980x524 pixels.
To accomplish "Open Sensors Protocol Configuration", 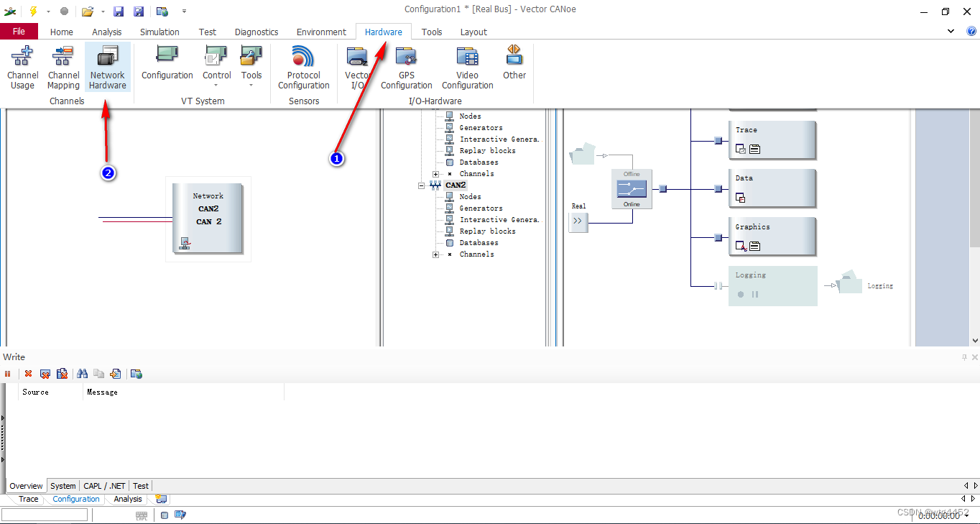I will click(304, 68).
